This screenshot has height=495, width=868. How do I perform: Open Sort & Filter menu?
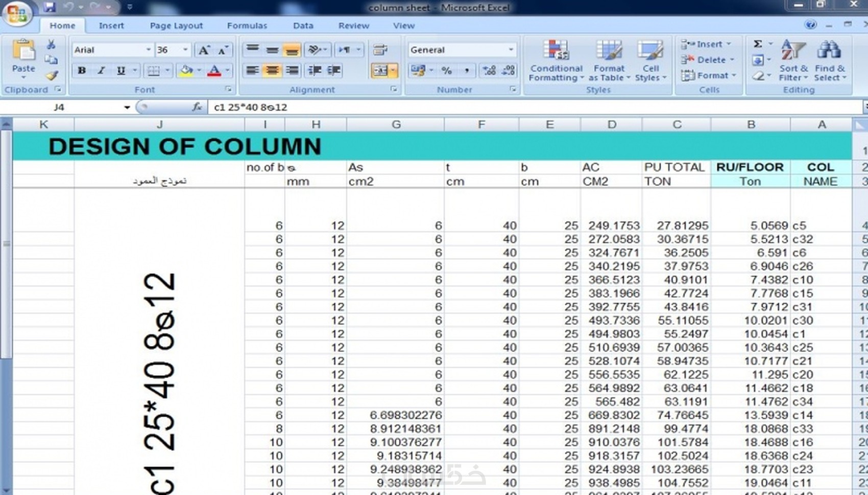[x=793, y=60]
